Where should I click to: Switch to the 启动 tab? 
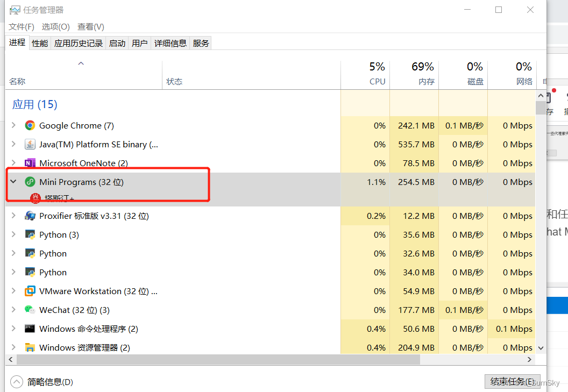click(117, 44)
